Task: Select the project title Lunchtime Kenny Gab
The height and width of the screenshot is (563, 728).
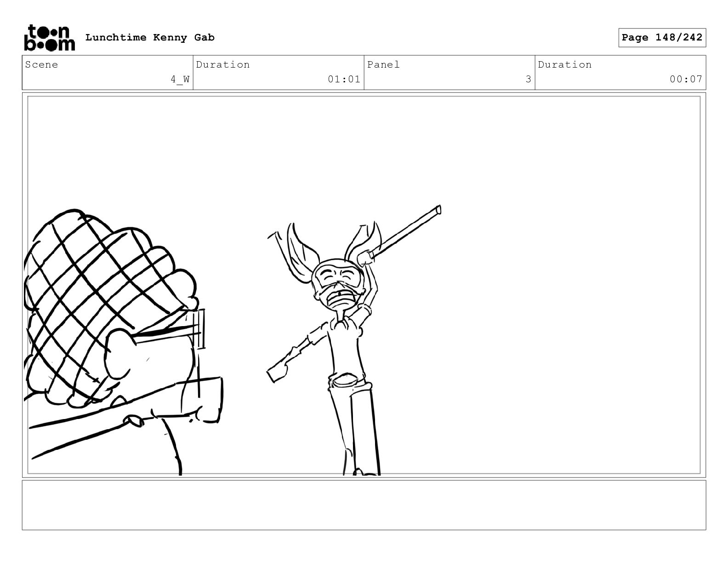Action: pyautogui.click(x=150, y=38)
